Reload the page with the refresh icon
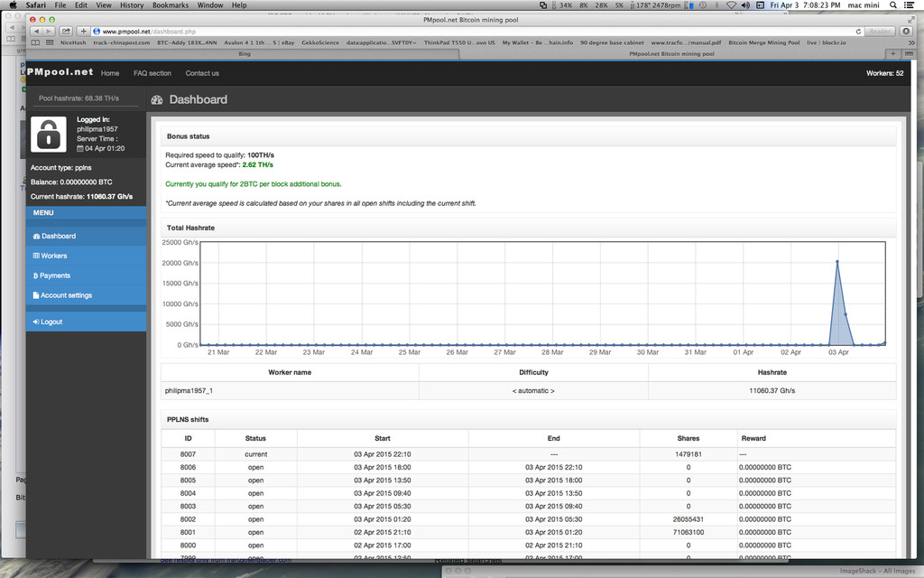Viewport: 924px width, 578px height. (858, 32)
